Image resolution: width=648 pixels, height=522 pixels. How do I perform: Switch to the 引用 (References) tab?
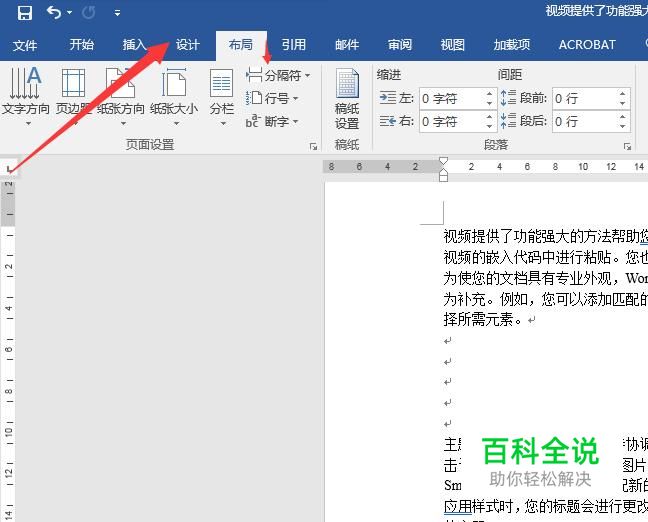pyautogui.click(x=294, y=45)
